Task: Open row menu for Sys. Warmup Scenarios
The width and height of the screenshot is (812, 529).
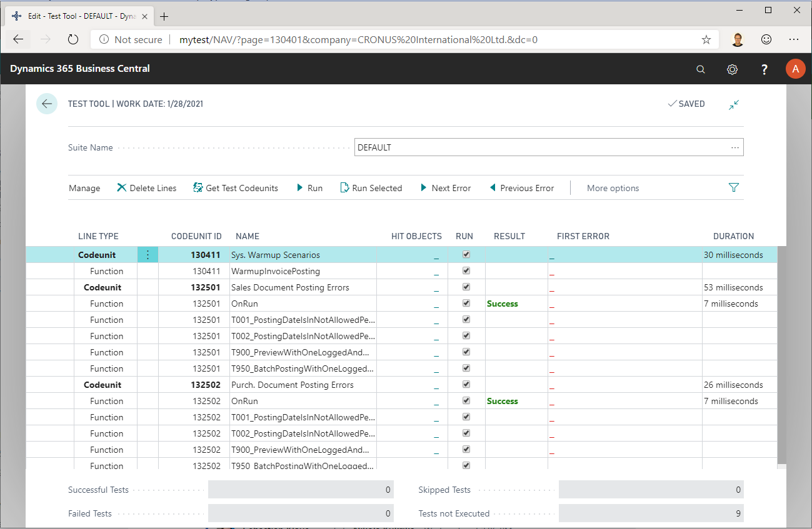Action: point(148,255)
